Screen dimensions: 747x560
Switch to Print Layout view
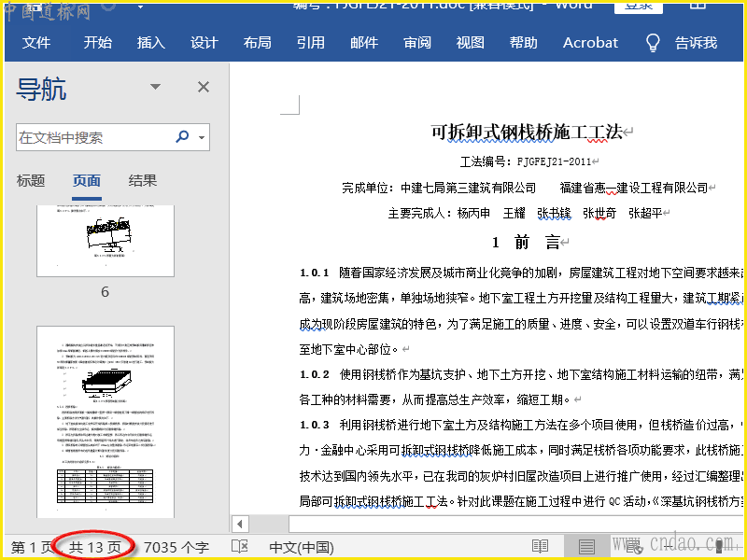[x=586, y=546]
